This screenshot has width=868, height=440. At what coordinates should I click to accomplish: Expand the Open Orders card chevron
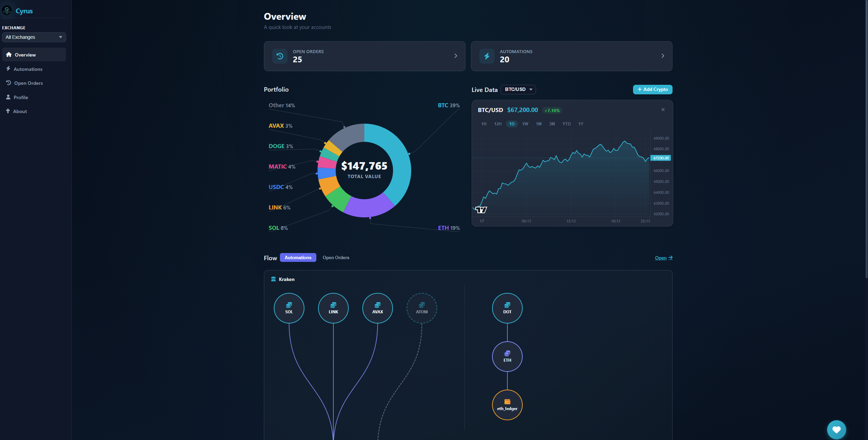[456, 56]
